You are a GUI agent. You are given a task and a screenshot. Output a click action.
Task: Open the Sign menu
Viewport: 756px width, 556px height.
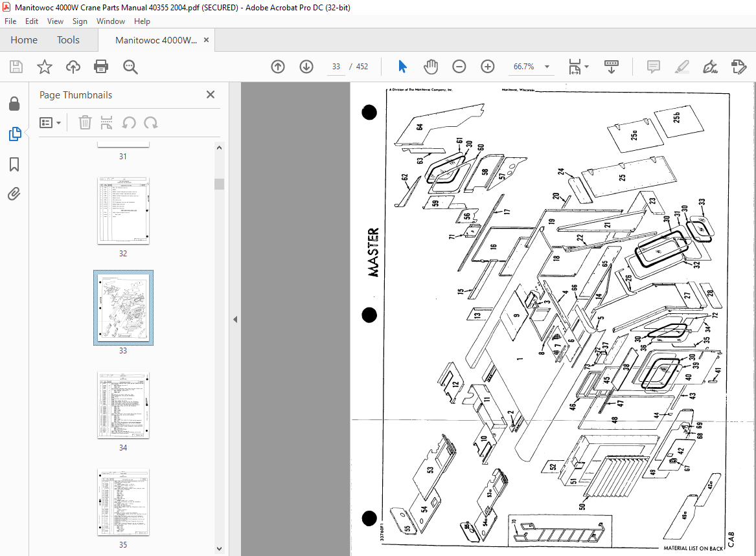click(80, 21)
